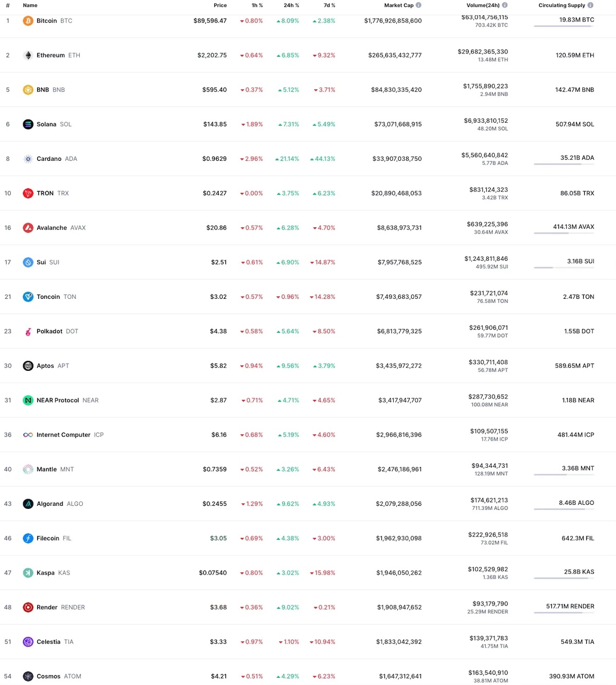Open the Bitcoin name link

(x=47, y=21)
